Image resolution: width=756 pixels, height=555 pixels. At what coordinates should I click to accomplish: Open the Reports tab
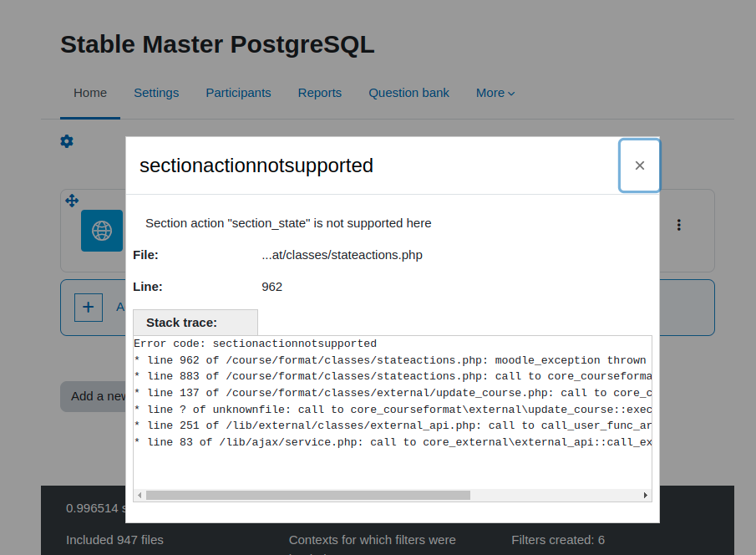(320, 93)
